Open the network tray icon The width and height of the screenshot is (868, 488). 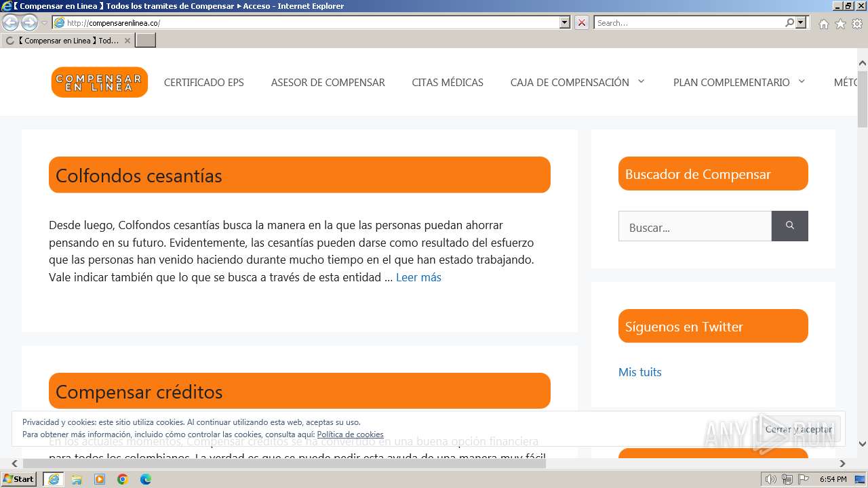[787, 479]
